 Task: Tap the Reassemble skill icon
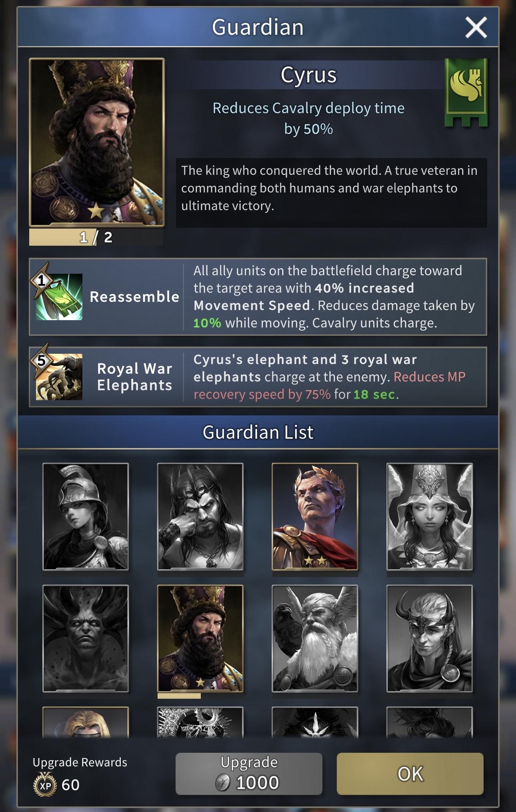pos(59,297)
